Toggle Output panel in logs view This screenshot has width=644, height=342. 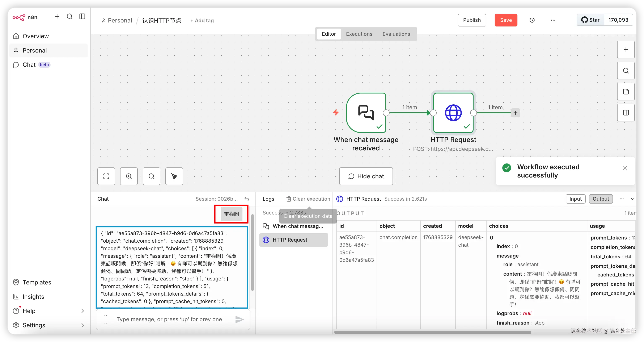601,199
